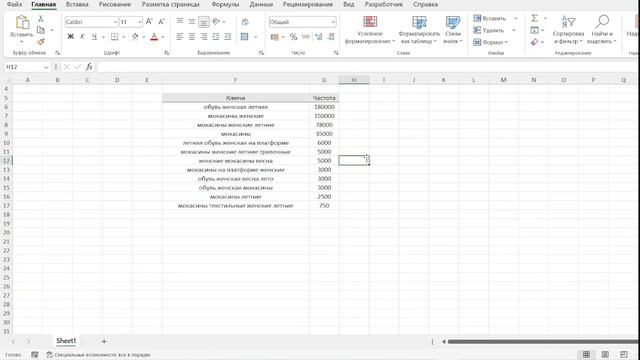Click the Cut scissors icon

tap(40, 19)
